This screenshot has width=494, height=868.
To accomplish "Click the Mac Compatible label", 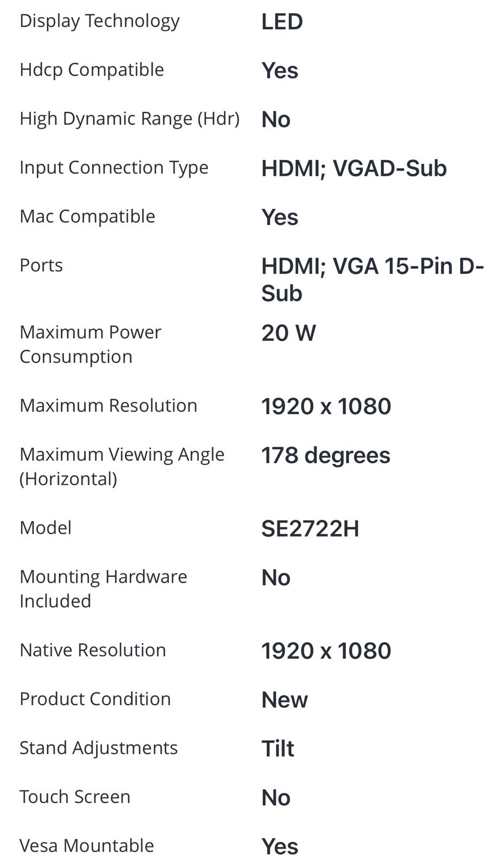I will [x=87, y=216].
